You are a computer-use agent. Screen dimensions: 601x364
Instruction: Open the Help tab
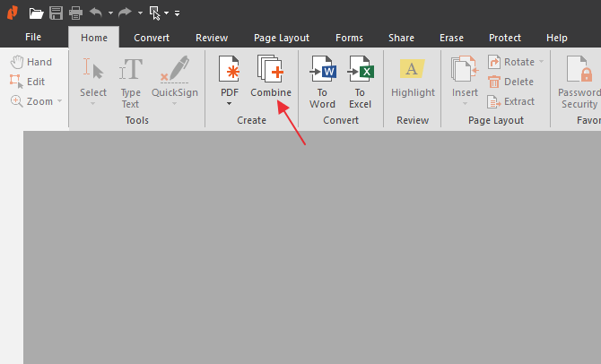click(x=556, y=38)
